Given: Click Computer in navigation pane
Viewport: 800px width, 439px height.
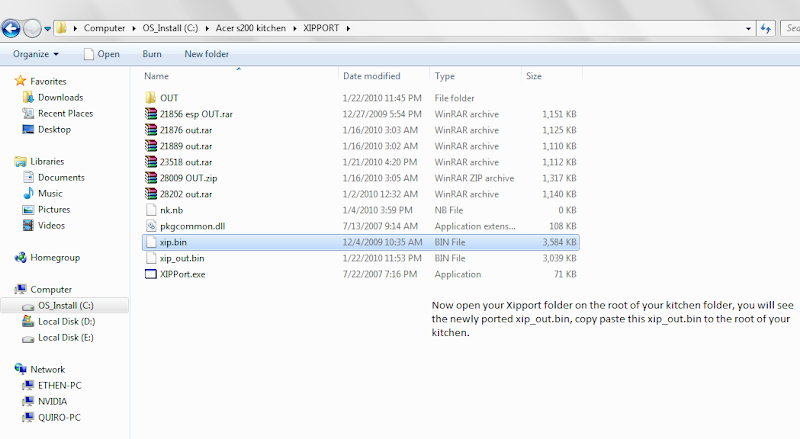Looking at the screenshot, I should tap(51, 289).
